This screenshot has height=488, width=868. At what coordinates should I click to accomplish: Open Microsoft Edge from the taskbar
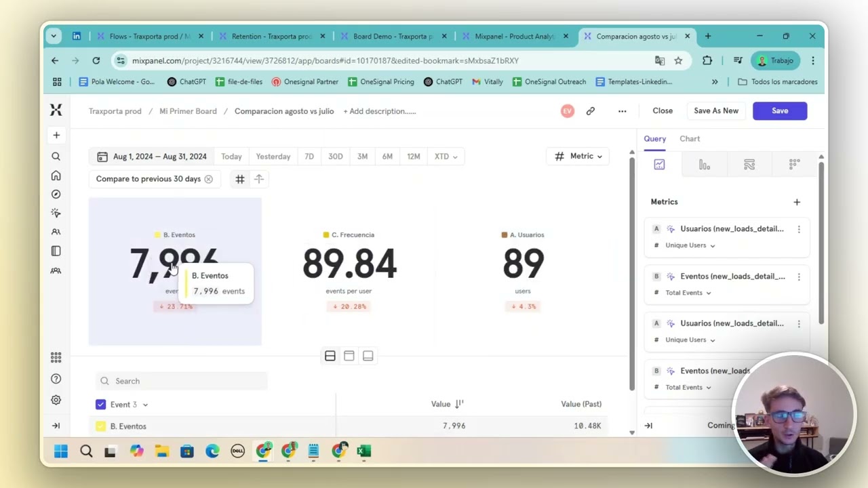(212, 451)
